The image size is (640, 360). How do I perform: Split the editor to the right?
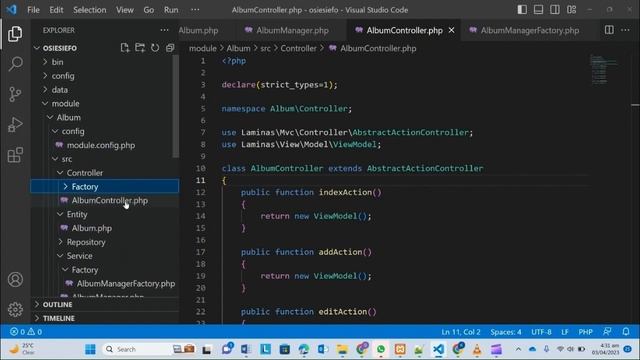click(x=609, y=30)
